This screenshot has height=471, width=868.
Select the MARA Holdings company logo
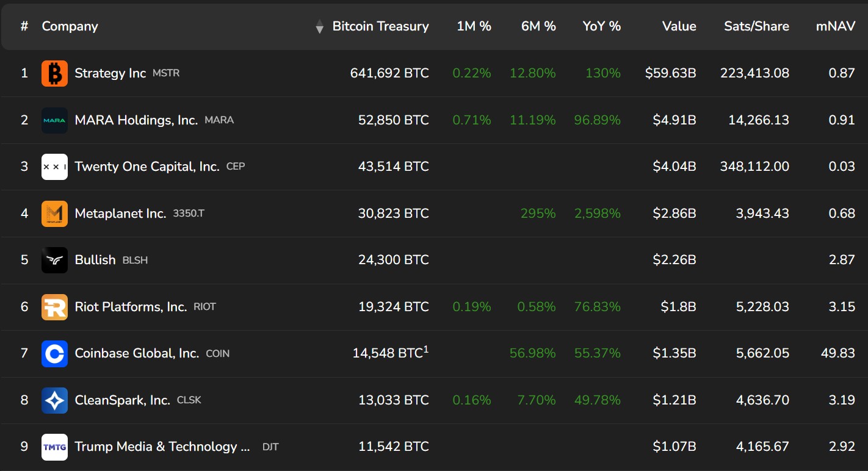pos(54,120)
